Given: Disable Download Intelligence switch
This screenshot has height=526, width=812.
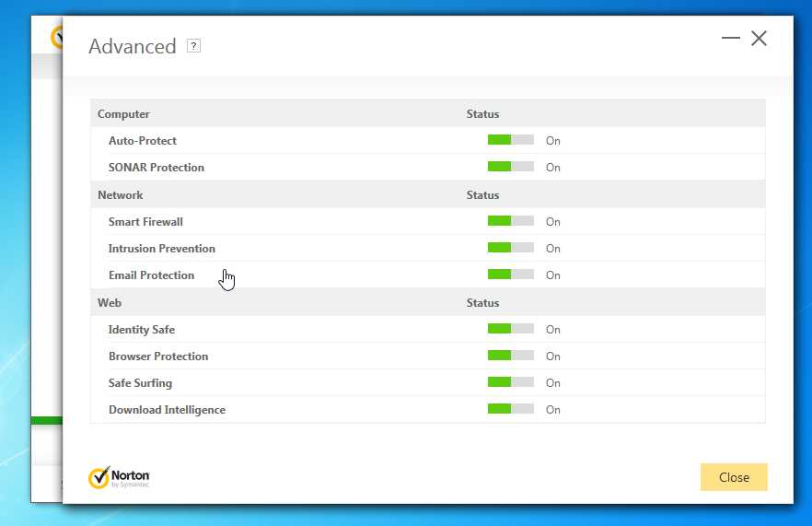Looking at the screenshot, I should pos(510,410).
